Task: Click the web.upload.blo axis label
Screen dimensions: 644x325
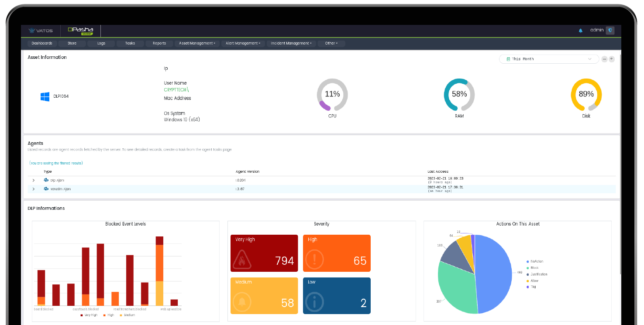Action: pyautogui.click(x=171, y=309)
